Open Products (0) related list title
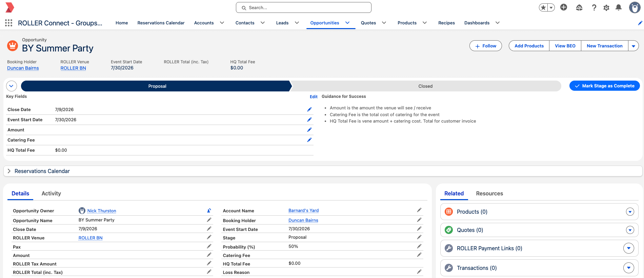The width and height of the screenshot is (644, 278). coord(472,212)
